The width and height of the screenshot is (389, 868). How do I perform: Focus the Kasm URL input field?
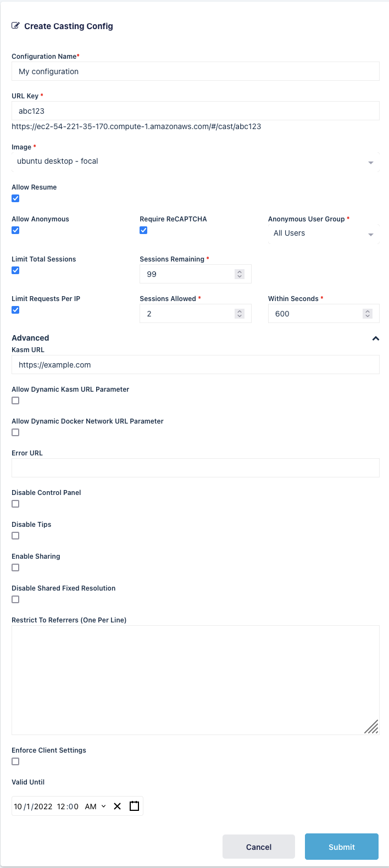[x=195, y=365]
